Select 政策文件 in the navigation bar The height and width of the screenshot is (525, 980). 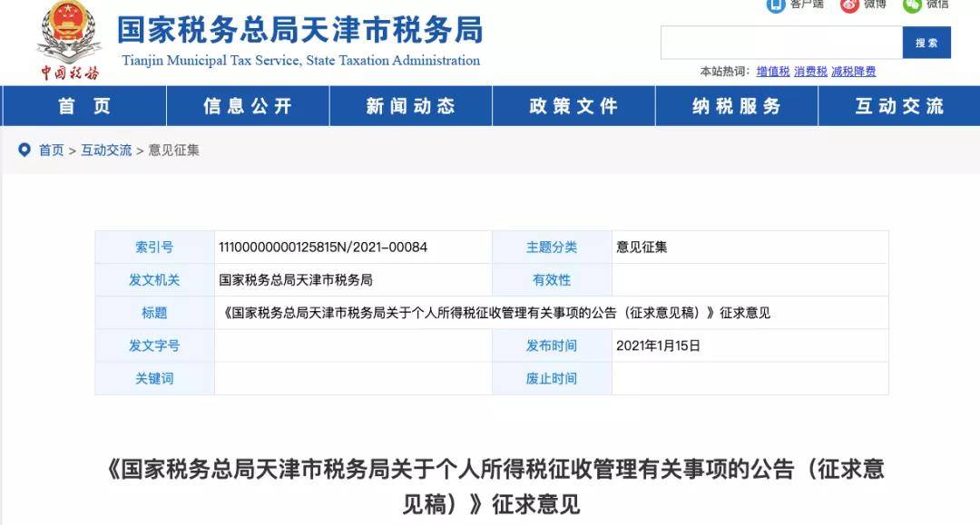573,106
